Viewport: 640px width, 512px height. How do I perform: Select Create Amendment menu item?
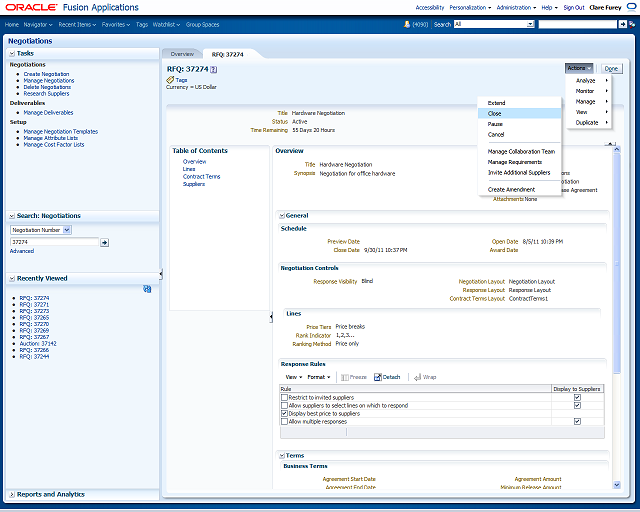[519, 189]
